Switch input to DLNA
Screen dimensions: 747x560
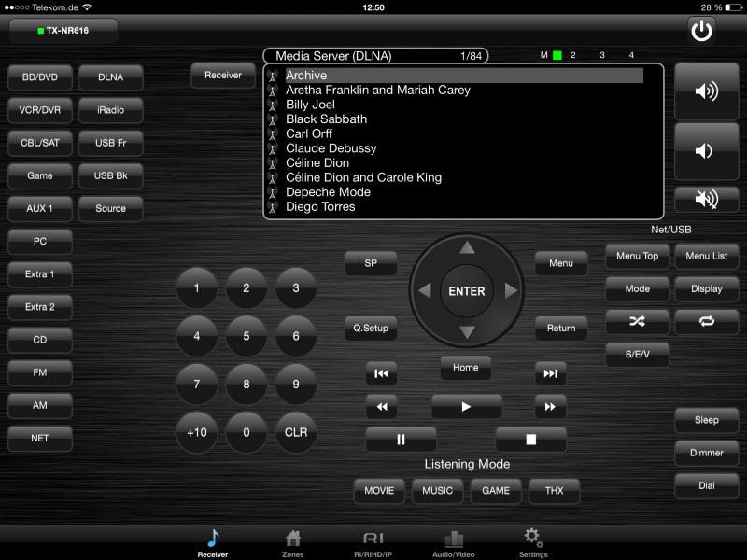[110, 77]
